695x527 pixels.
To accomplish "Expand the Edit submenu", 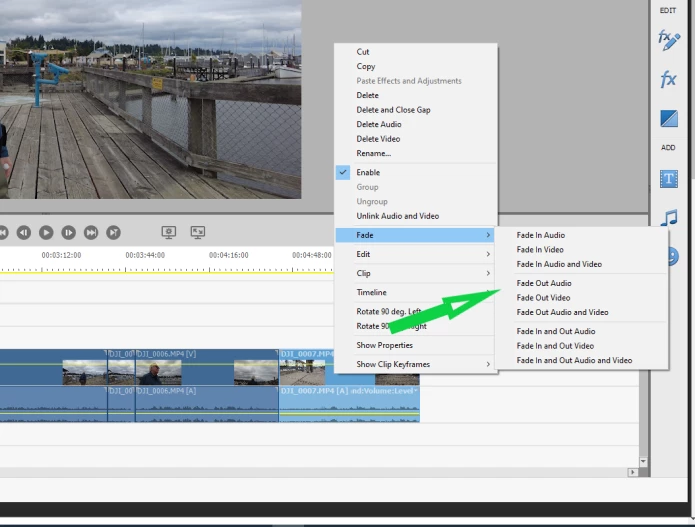I will tap(416, 254).
